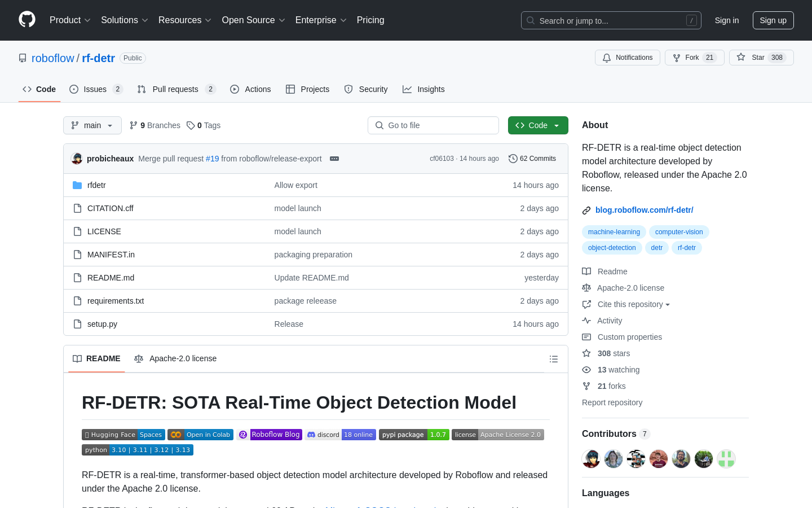This screenshot has width=812, height=508.
Task: Open the 'packaging preparation' commit message
Action: tap(314, 255)
